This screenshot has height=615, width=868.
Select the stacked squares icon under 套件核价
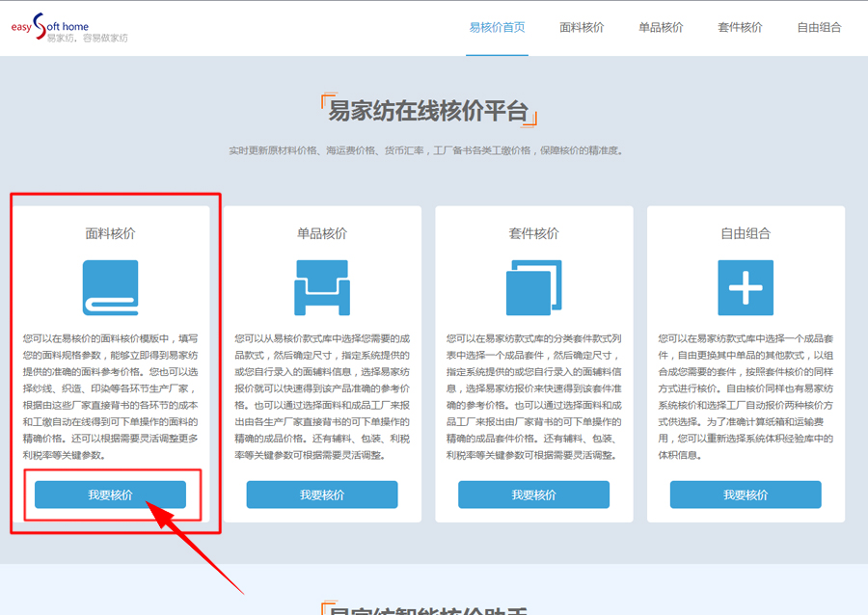pyautogui.click(x=534, y=287)
